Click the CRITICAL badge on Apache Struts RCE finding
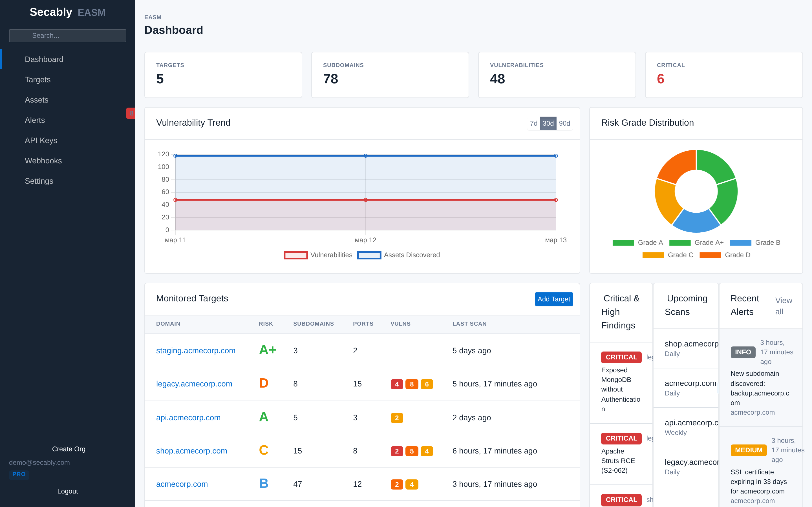The image size is (812, 507). point(621,438)
